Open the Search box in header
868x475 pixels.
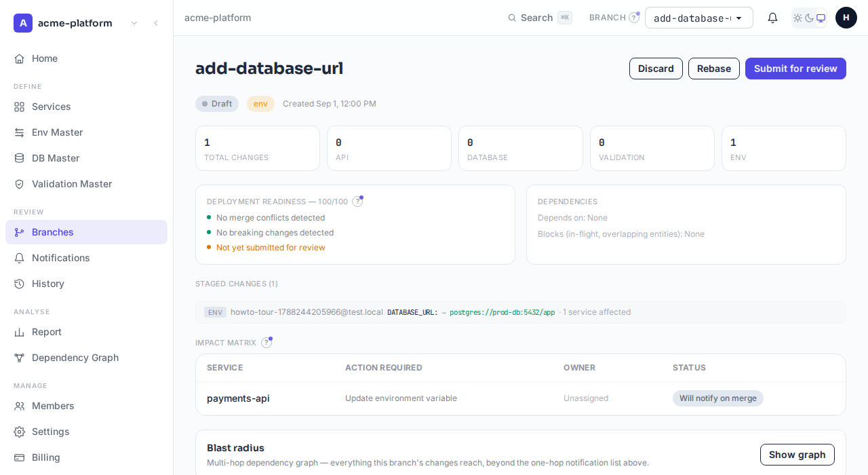coord(540,18)
